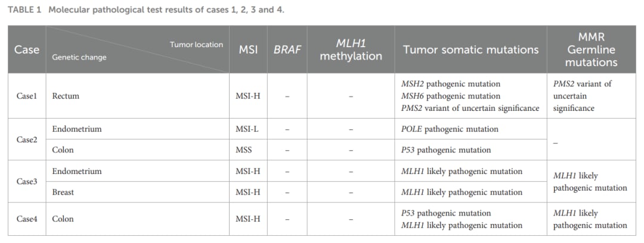Click the POLE pathogenic mutation text
The width and height of the screenshot is (644, 243).
click(450, 129)
